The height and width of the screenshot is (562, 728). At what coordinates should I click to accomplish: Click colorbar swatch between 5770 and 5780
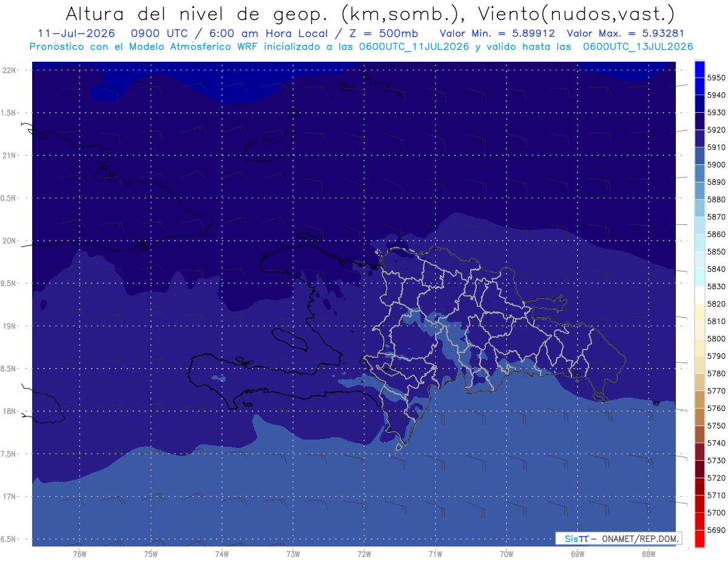click(x=699, y=382)
